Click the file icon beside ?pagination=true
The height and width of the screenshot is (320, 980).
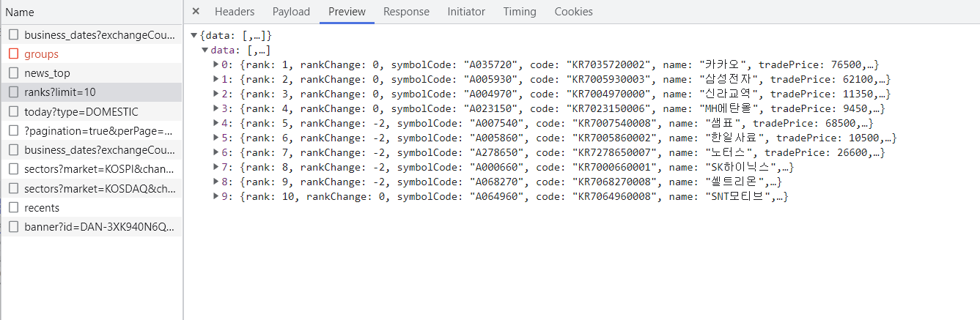coord(13,130)
